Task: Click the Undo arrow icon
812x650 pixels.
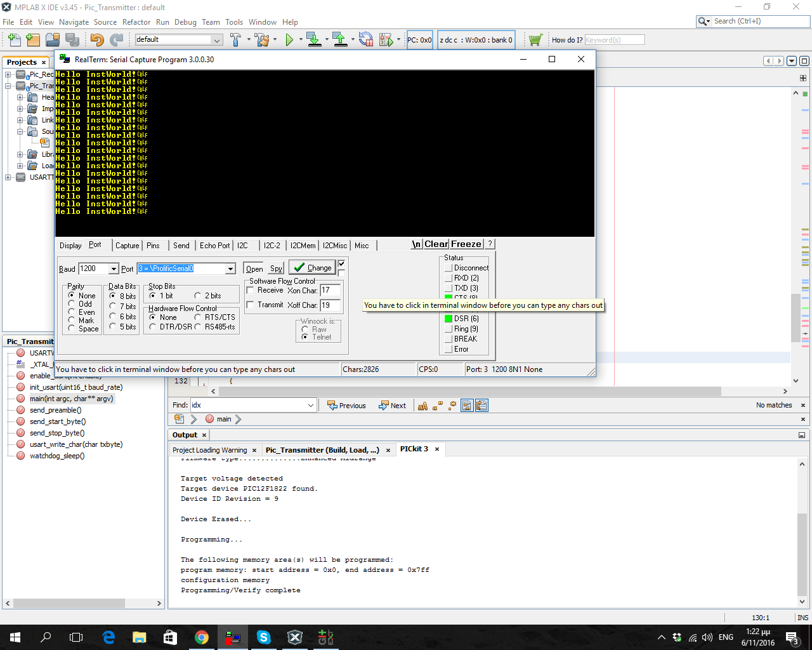Action: [96, 40]
